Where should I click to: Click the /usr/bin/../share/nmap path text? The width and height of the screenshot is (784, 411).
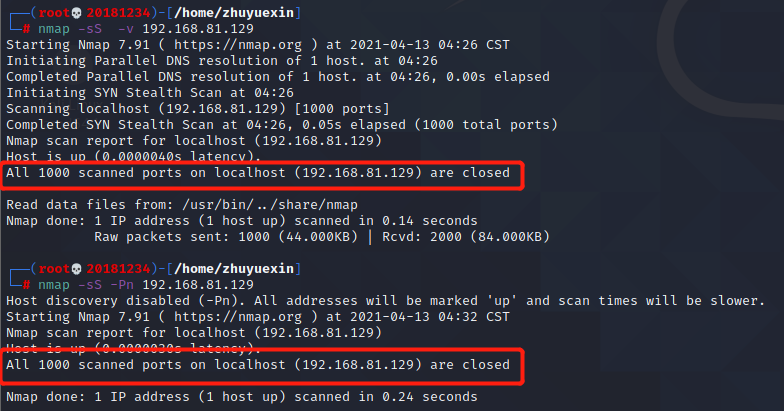[x=270, y=205]
